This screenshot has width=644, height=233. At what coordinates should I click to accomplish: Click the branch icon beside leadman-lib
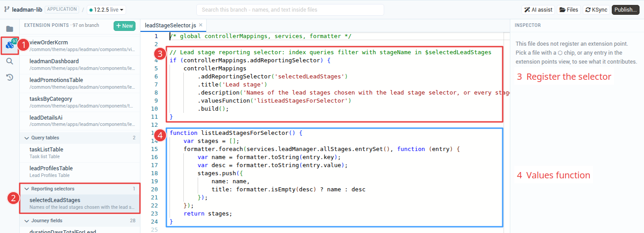pyautogui.click(x=7, y=9)
